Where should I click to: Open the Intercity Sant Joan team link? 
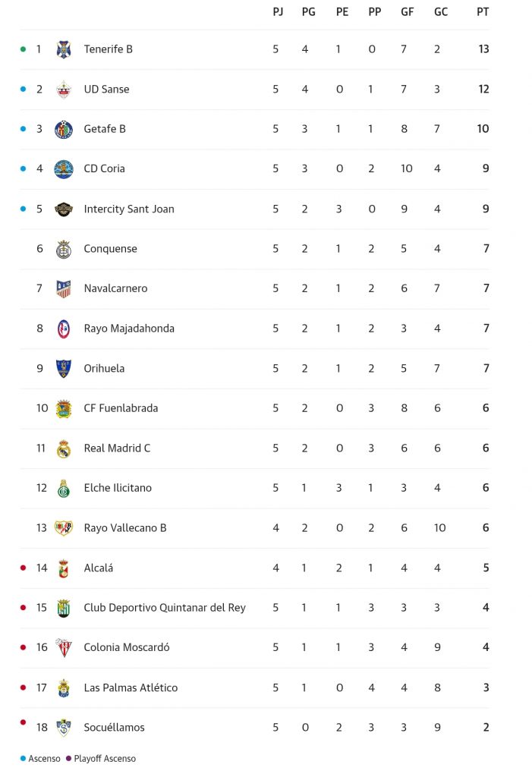click(x=129, y=209)
